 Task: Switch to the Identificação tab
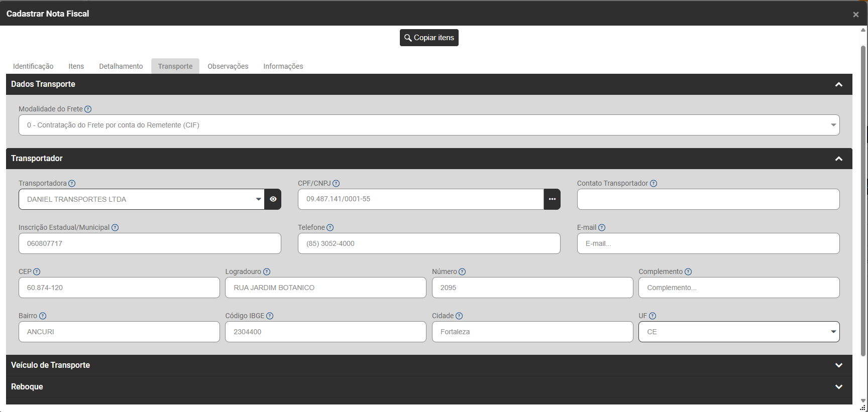point(33,66)
